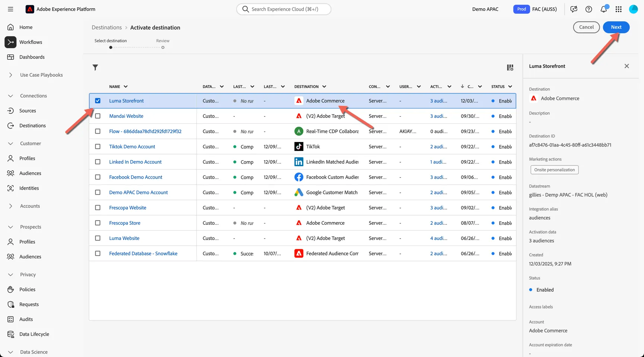Viewport: 644px width, 357px height.
Task: Open the Destination column header dropdown
Action: [x=324, y=86]
